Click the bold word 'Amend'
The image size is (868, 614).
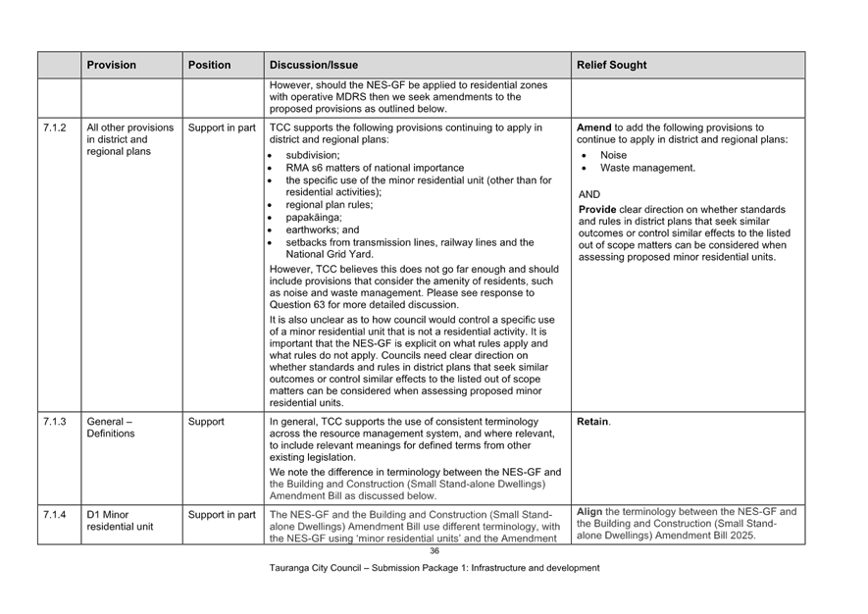point(594,128)
